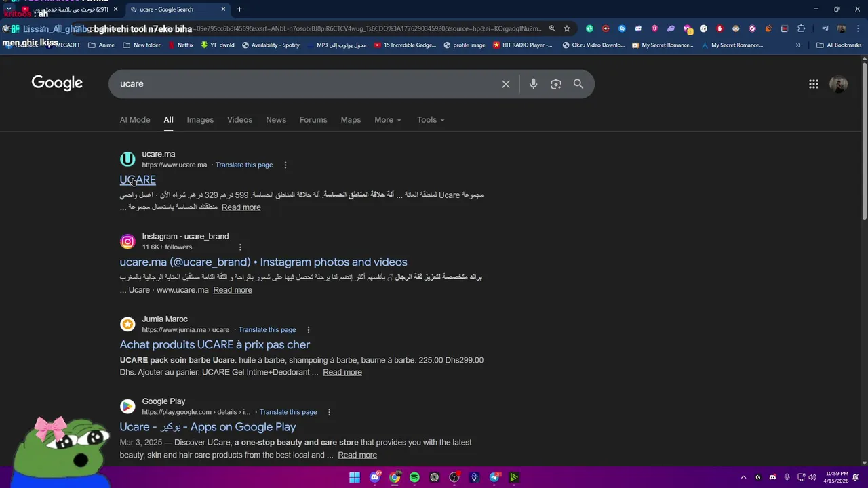Open taskbar clock showing 10:59 PM
This screenshot has width=868, height=488.
(x=837, y=477)
